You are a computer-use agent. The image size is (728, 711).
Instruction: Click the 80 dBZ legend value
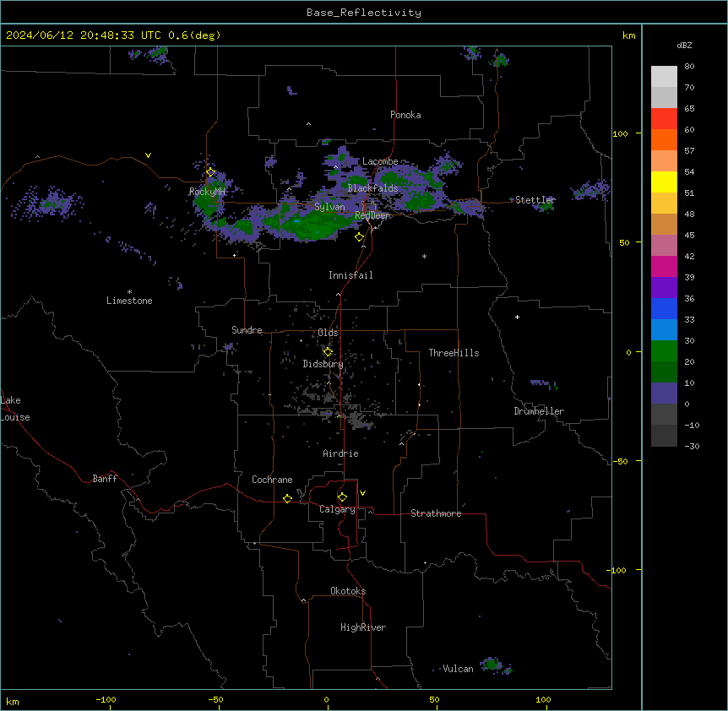point(689,67)
